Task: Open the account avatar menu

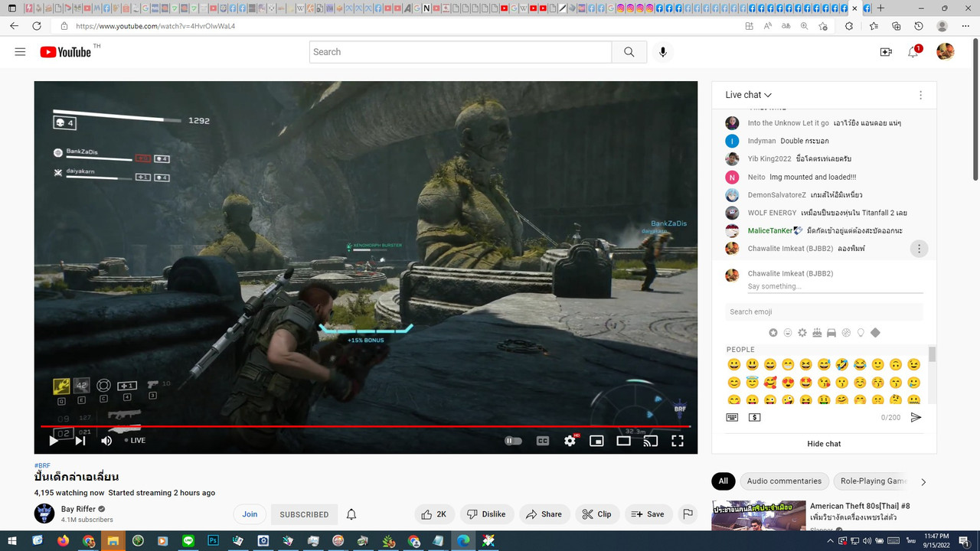Action: tap(946, 51)
